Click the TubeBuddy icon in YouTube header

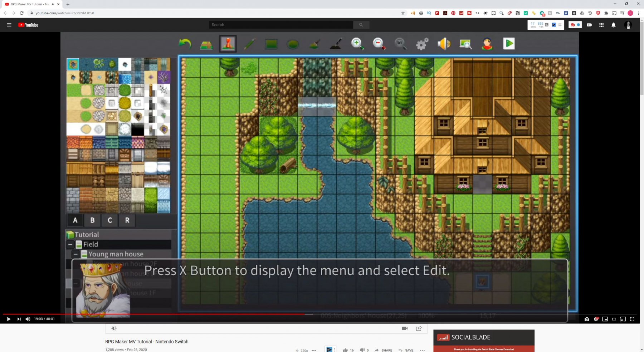575,25
